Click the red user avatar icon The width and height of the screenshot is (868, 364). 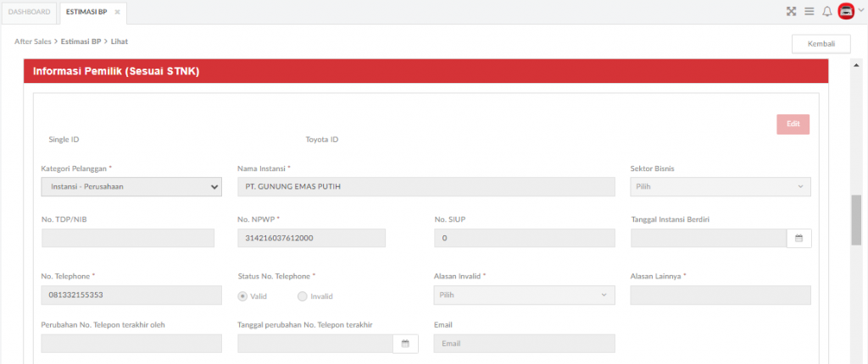pyautogui.click(x=846, y=11)
